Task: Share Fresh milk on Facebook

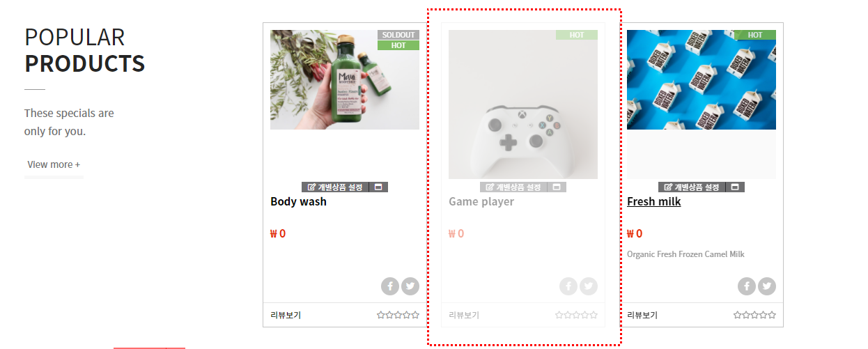Action: [x=747, y=286]
